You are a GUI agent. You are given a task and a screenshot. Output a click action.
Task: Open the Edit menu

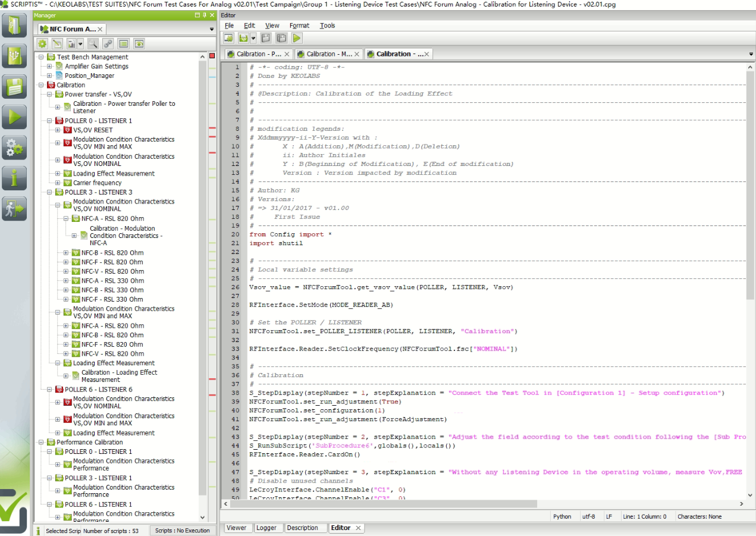tap(249, 26)
